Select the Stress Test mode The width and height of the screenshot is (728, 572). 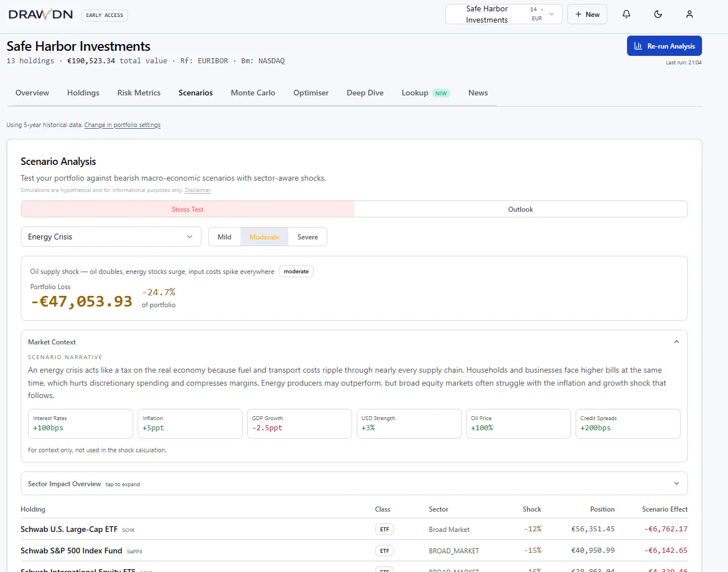187,209
